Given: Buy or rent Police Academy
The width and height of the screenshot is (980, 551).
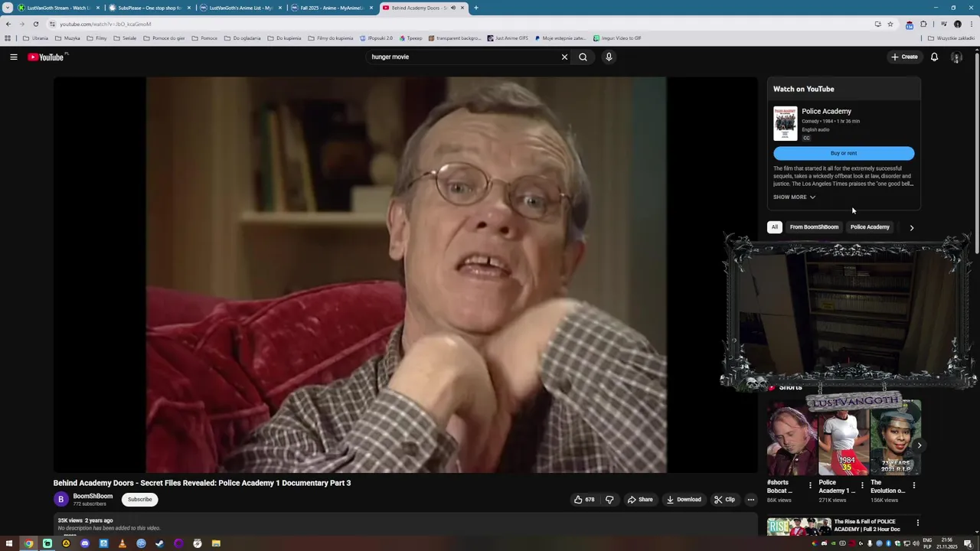Looking at the screenshot, I should (844, 153).
